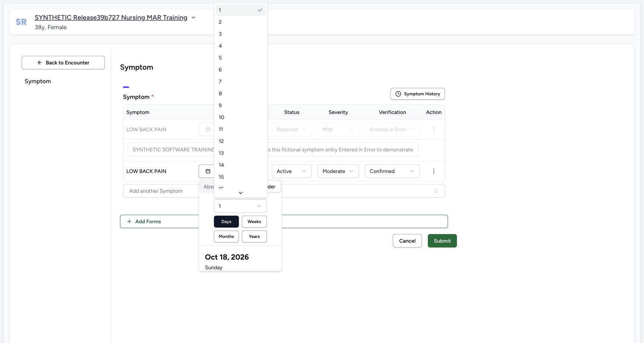This screenshot has width=644, height=343.
Task: Click the scroll-down chevron in number list
Action: point(241,193)
